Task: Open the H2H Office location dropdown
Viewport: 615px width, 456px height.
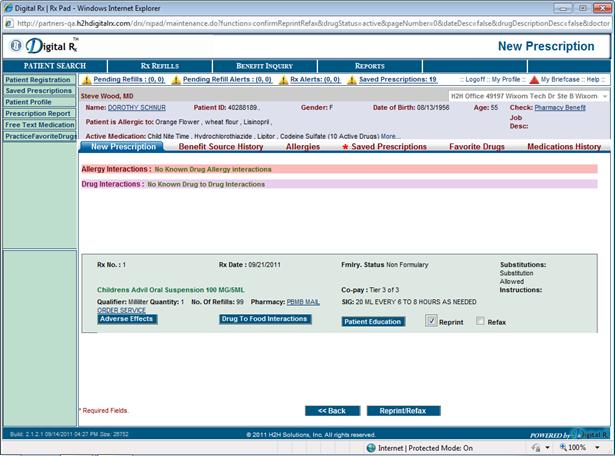Action: click(606, 95)
